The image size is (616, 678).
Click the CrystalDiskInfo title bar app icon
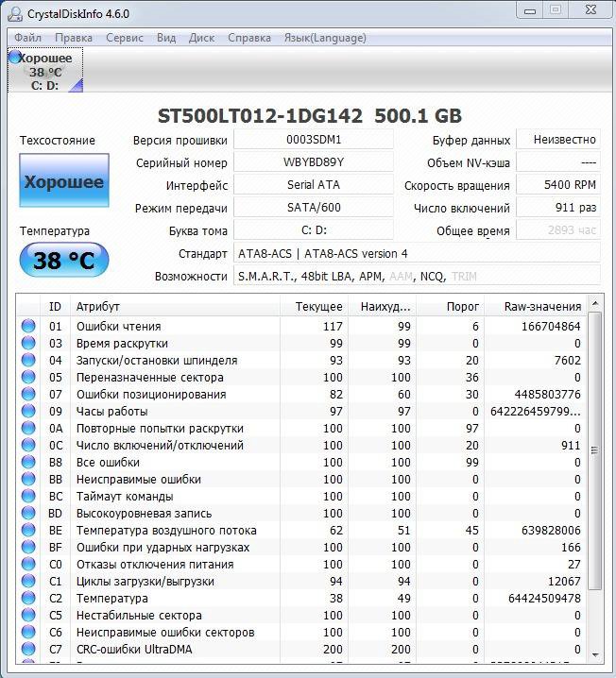[x=14, y=11]
